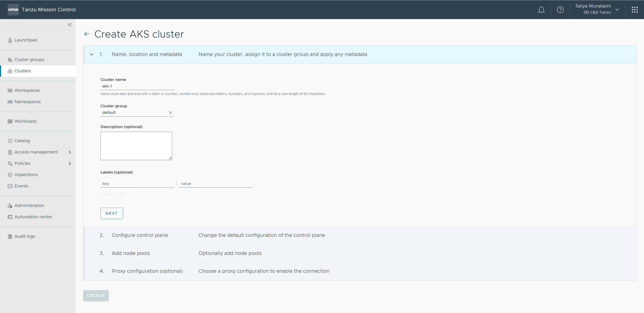Viewport: 644px width, 313px height.
Task: Open the Seiya Murakami user dropdown
Action: coord(596,9)
